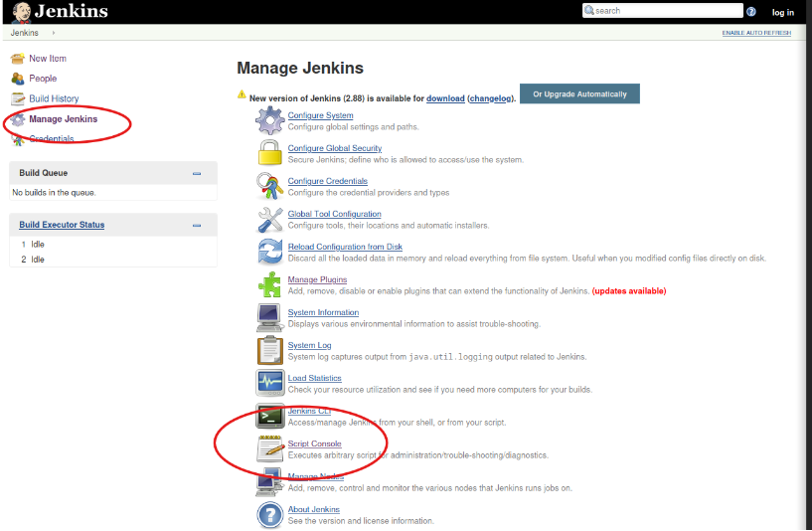Expand the Jenkins breadcrumb arrow

coord(53,33)
